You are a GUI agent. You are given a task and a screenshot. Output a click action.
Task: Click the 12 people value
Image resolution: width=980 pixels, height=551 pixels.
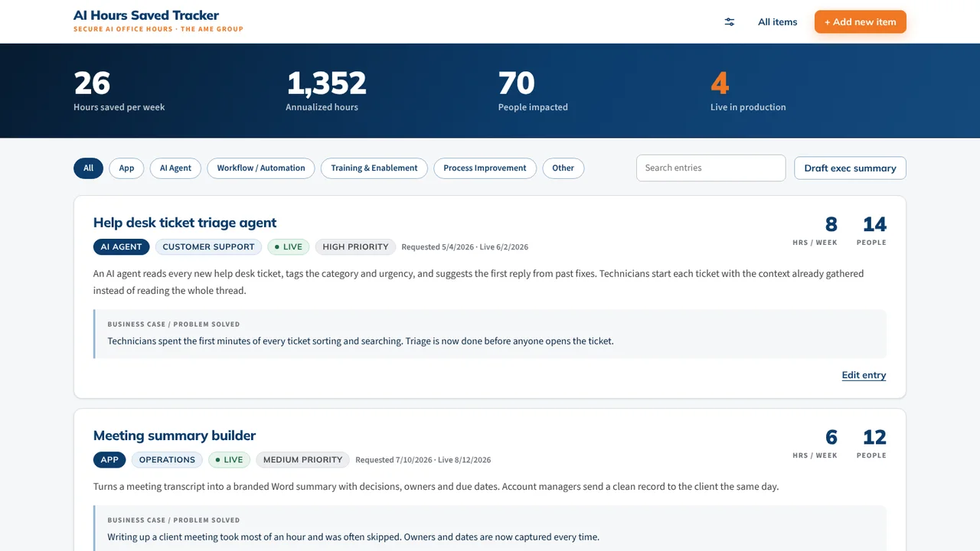click(874, 437)
